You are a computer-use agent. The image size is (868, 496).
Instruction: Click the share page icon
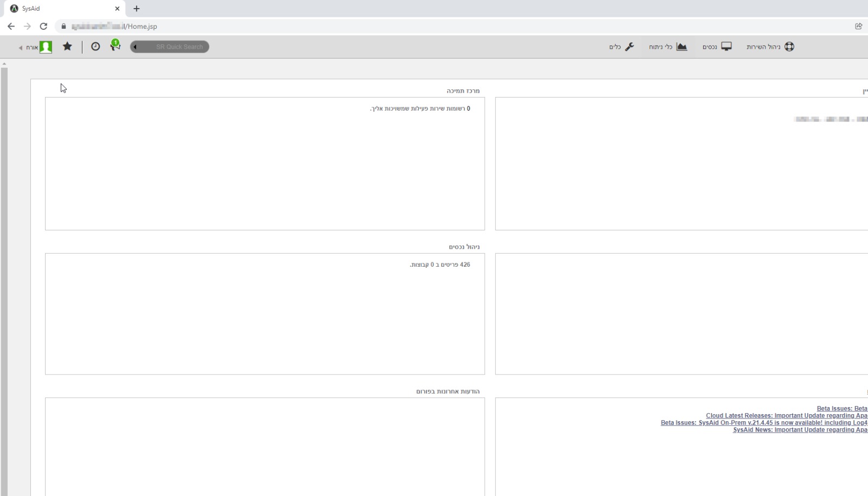pos(859,25)
